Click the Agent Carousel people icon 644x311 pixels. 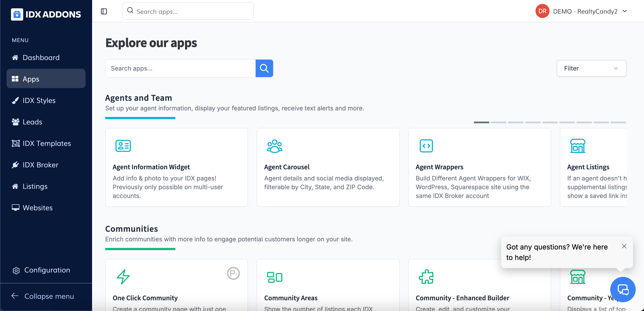pos(274,146)
